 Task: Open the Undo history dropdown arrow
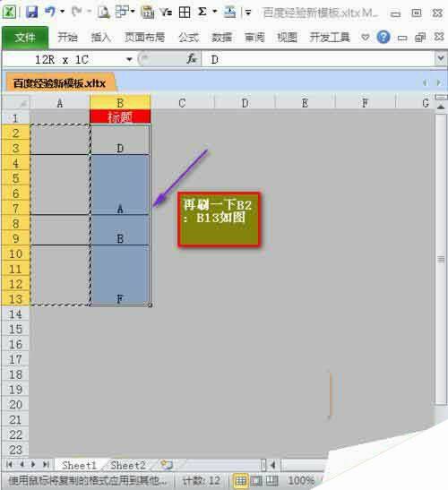point(62,12)
